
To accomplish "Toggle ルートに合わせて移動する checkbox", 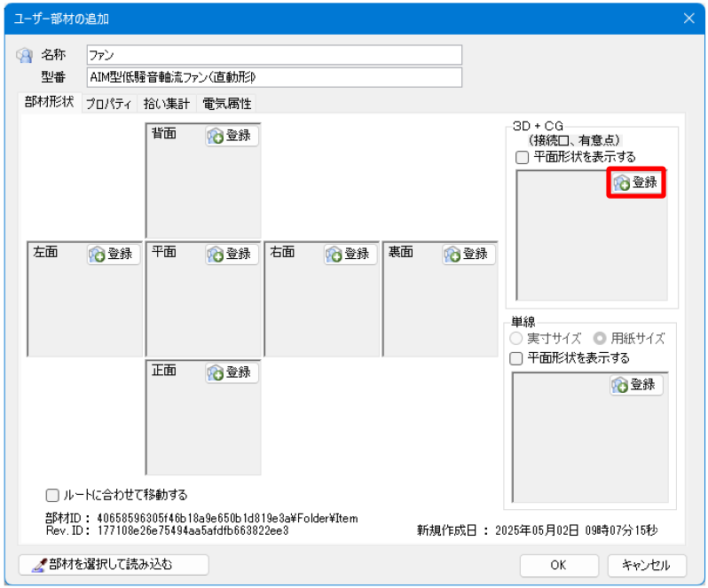I will pyautogui.click(x=52, y=495).
